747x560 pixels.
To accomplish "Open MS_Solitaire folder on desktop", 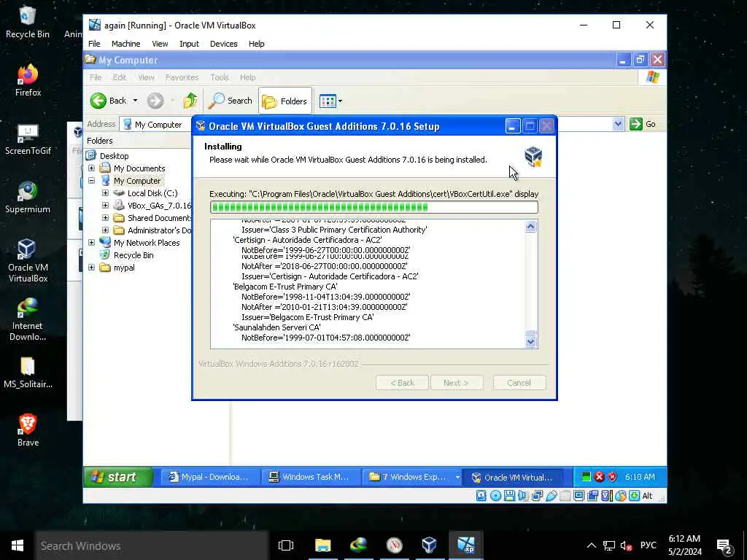I will tap(28, 373).
